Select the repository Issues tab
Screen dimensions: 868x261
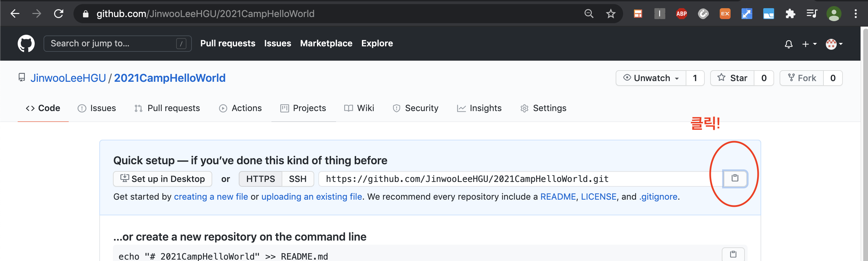[97, 108]
